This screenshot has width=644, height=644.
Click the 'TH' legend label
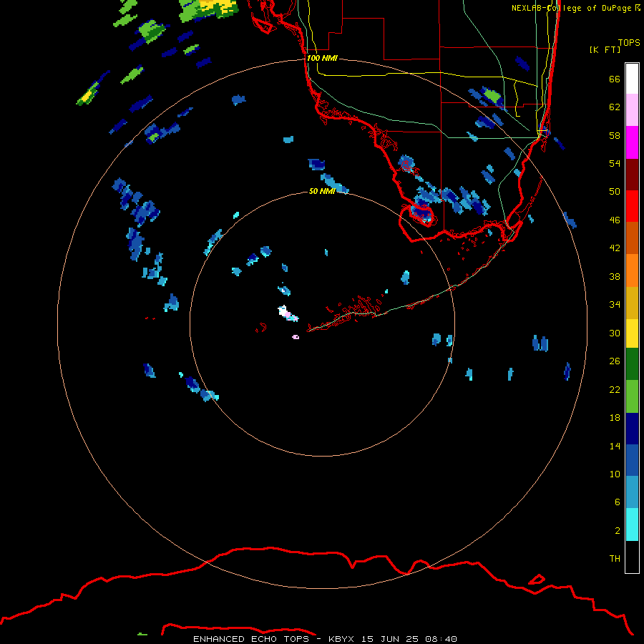pos(615,559)
